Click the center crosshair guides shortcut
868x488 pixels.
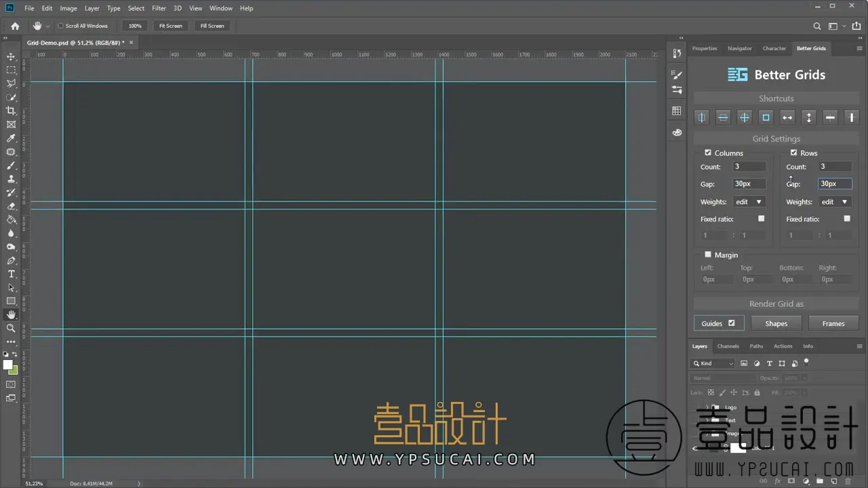pyautogui.click(x=745, y=117)
